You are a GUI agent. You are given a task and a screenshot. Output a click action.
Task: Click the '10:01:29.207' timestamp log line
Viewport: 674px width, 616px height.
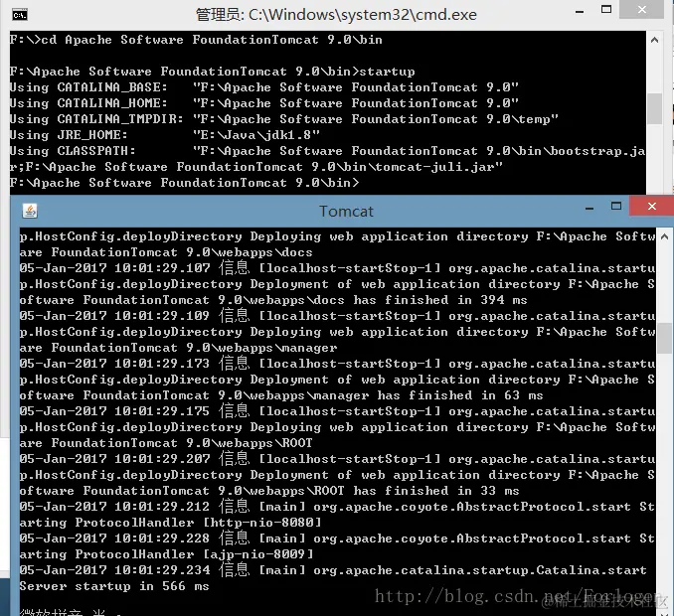[337, 459]
